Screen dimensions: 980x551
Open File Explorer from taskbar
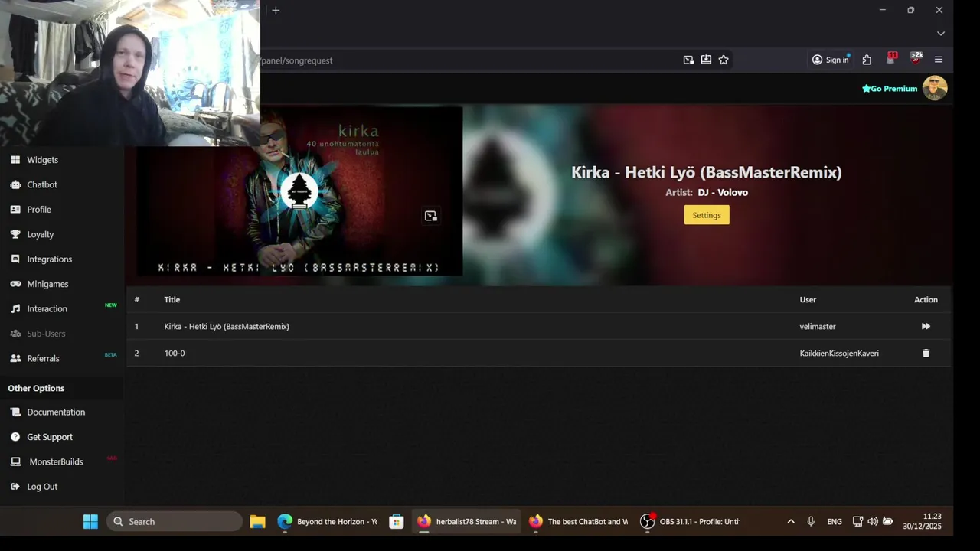coord(257,521)
